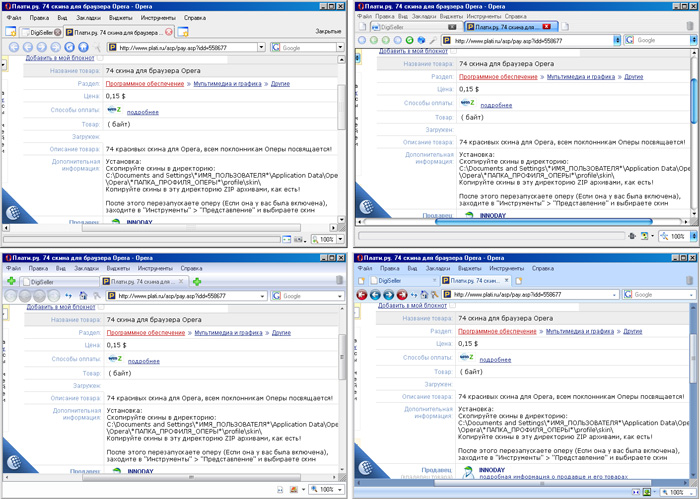Open the Файл menu in the top-left window
Viewport: 700px width, 499px height.
point(14,18)
